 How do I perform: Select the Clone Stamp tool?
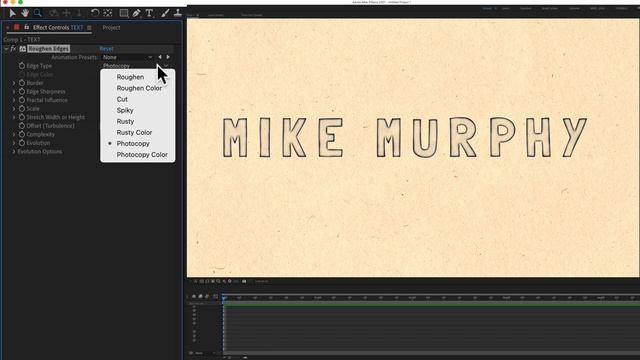[178, 13]
